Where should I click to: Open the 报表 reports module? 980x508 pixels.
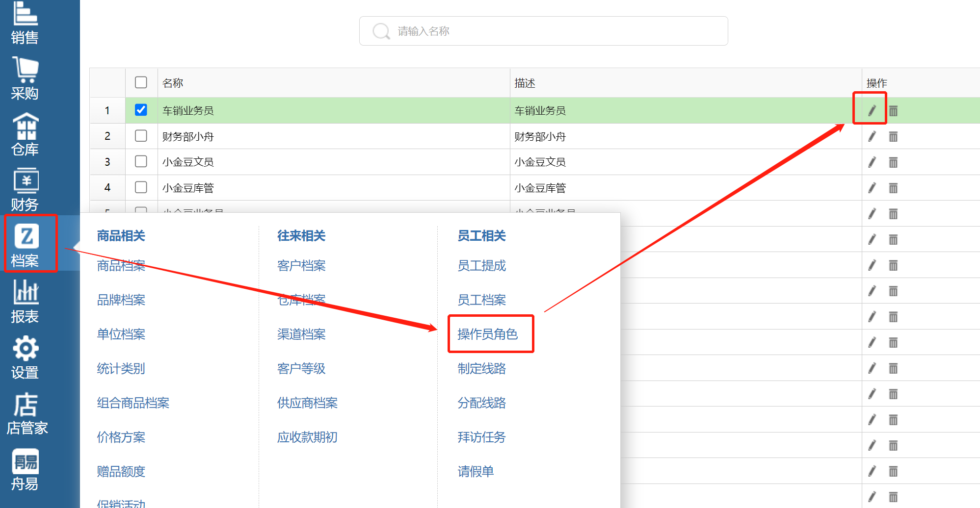pos(25,302)
